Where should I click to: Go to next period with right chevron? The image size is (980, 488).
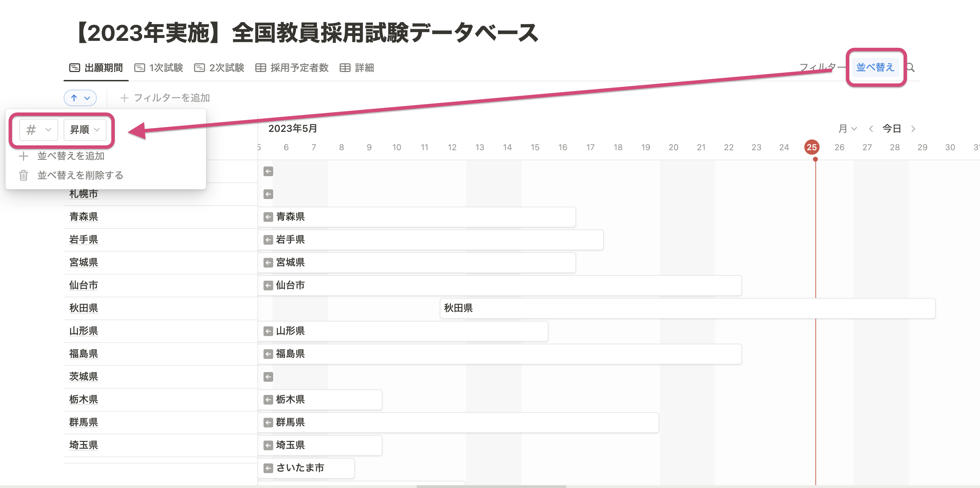tap(913, 129)
